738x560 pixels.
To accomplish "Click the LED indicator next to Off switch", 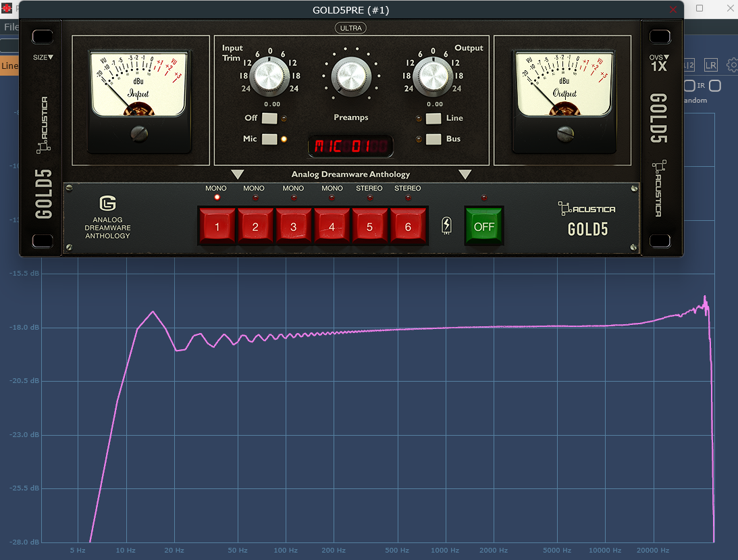I will pos(284,118).
